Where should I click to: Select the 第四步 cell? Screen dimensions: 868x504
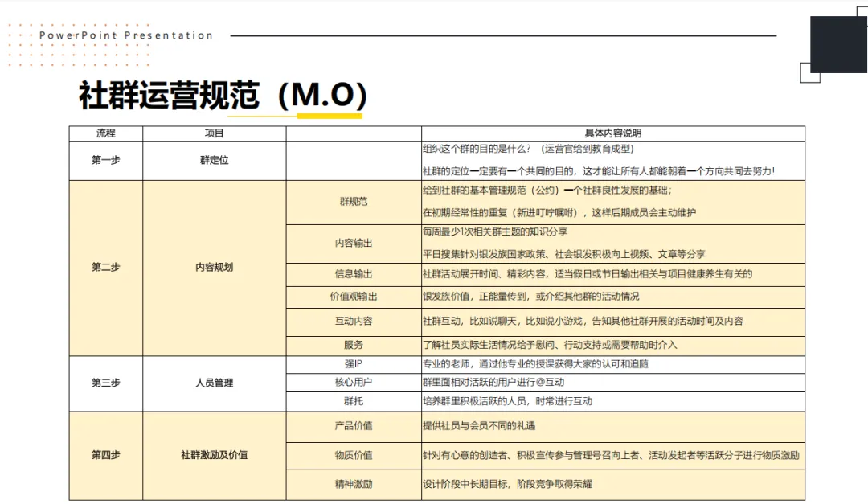(106, 455)
